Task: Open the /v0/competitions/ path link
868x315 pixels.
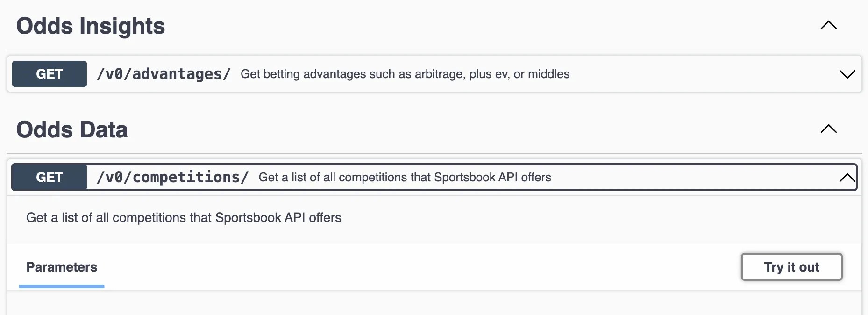Action: [x=172, y=177]
